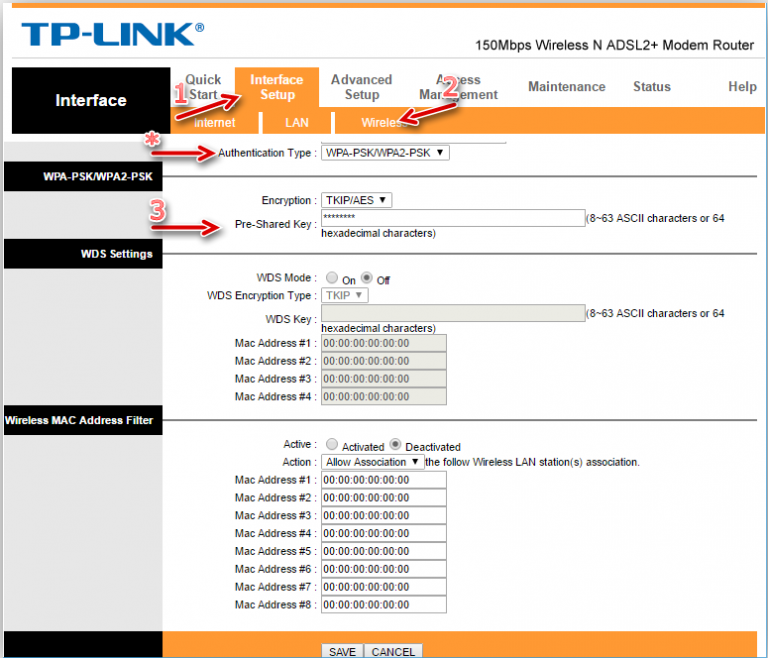The image size is (768, 658).
Task: Click WDS Mac Address #3 field
Action: pyautogui.click(x=384, y=379)
